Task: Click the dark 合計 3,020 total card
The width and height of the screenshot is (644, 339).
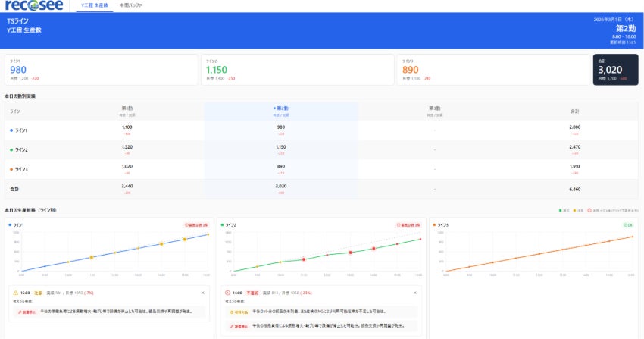Action: (616, 70)
